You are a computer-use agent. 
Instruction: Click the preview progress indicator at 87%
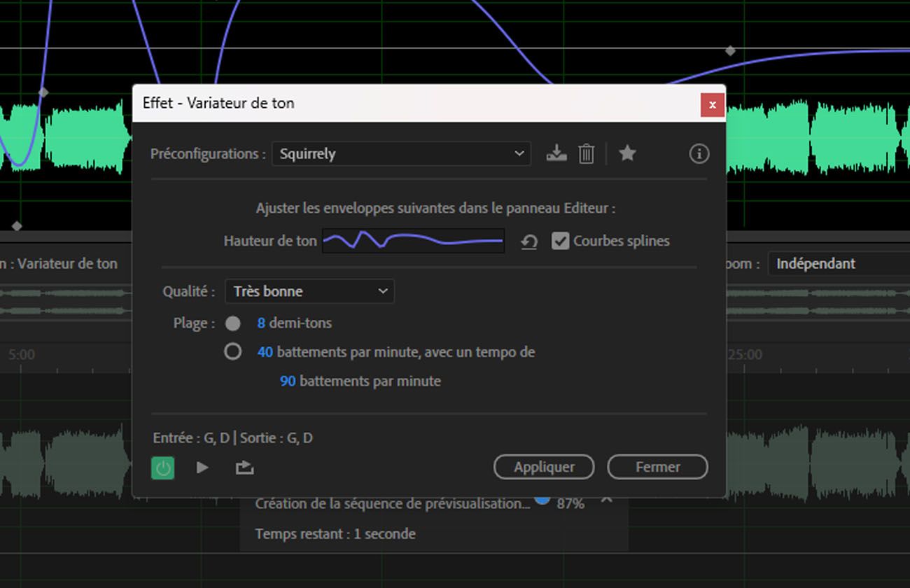tap(542, 500)
